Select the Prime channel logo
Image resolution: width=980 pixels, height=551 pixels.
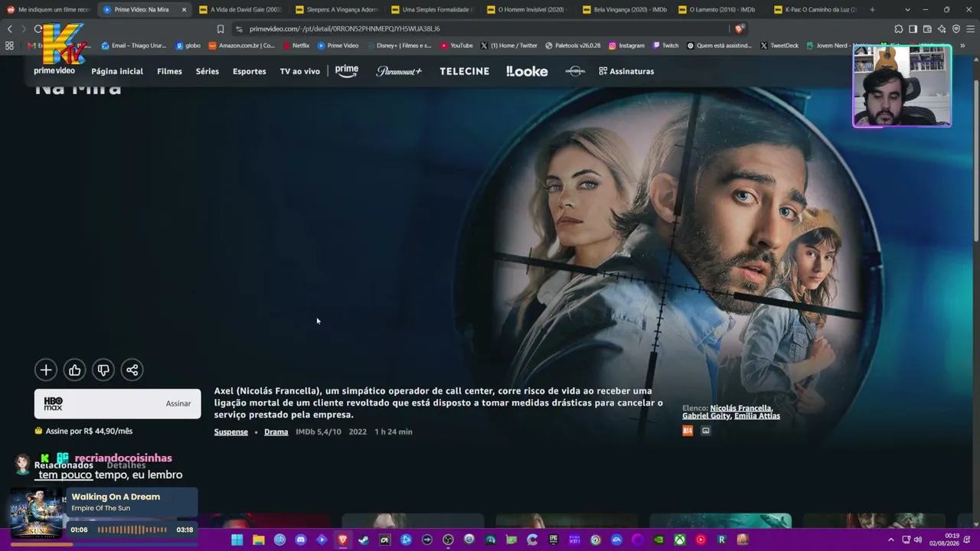click(347, 71)
